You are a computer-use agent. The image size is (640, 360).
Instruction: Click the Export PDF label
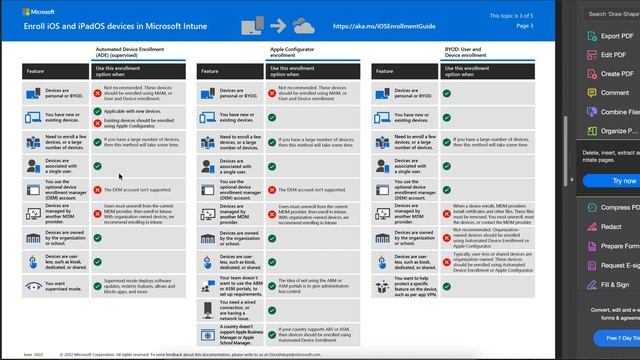[x=617, y=36]
